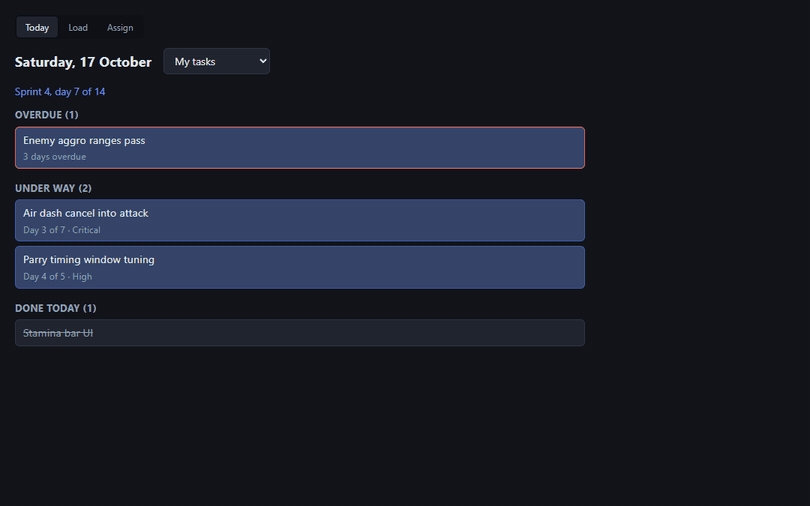Collapse the UNDER WAY (2) section heading
This screenshot has width=810, height=506.
53,188
